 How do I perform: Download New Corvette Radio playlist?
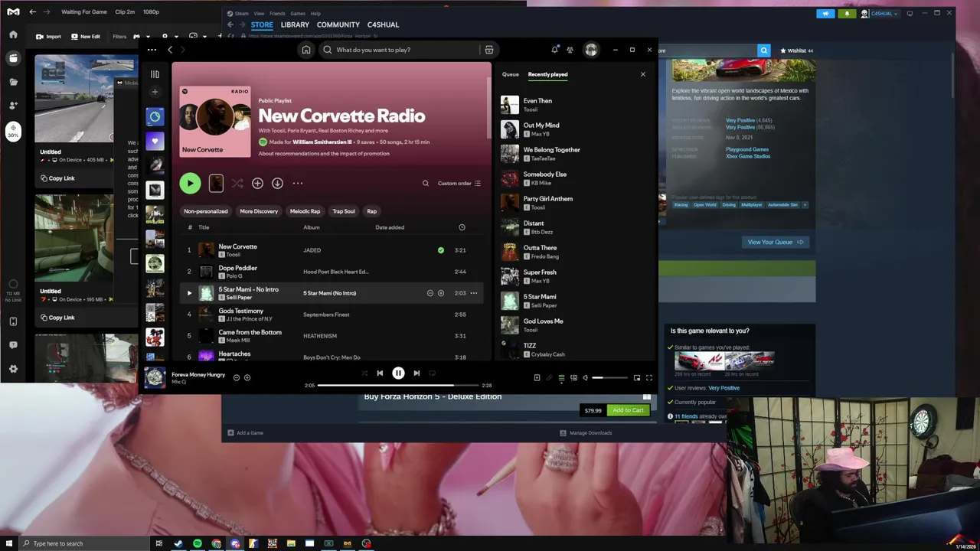tap(277, 183)
